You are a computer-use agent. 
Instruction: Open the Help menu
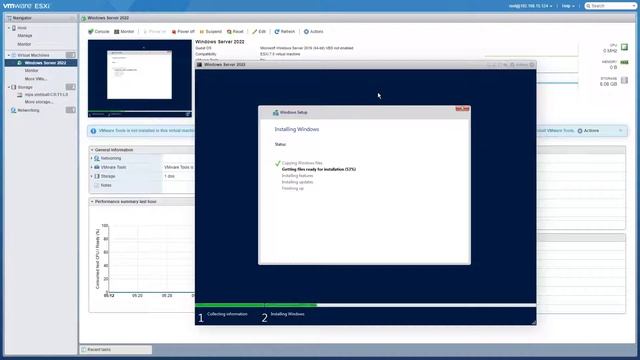(x=568, y=6)
